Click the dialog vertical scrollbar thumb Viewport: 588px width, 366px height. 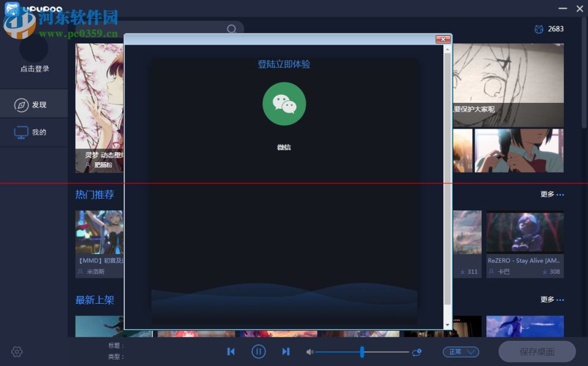click(x=447, y=179)
